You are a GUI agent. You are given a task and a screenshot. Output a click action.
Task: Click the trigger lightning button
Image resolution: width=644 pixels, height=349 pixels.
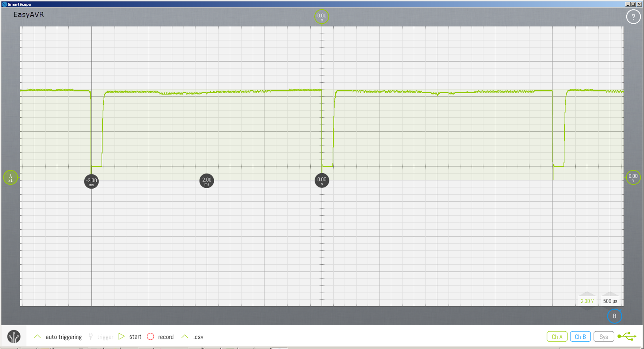coord(101,337)
